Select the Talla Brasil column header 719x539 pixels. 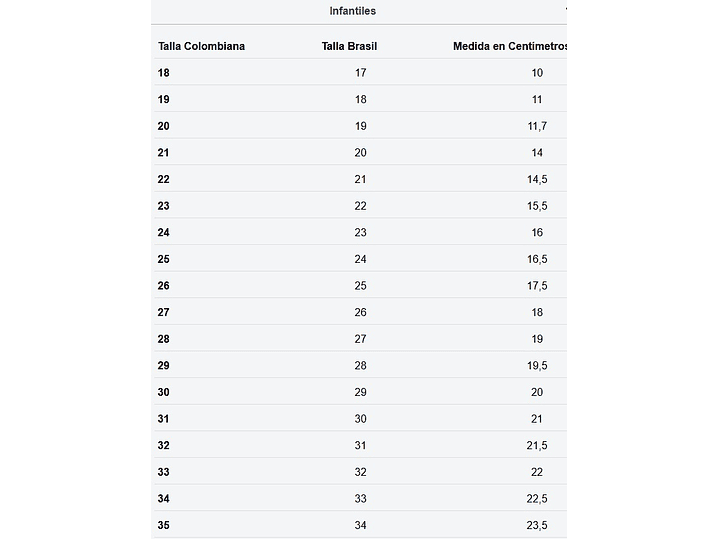[349, 46]
